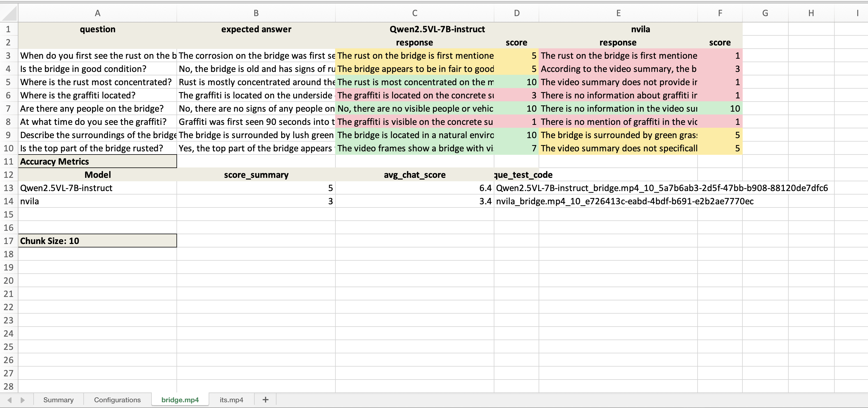Image resolution: width=868 pixels, height=408 pixels.
Task: Select cell 'Is the top part of the bridge rusted?'
Action: pyautogui.click(x=97, y=148)
